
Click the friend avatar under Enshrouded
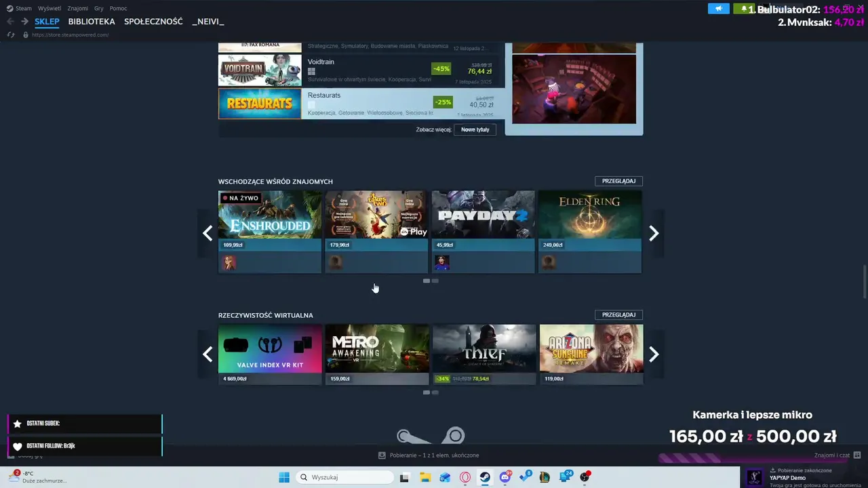(x=229, y=262)
